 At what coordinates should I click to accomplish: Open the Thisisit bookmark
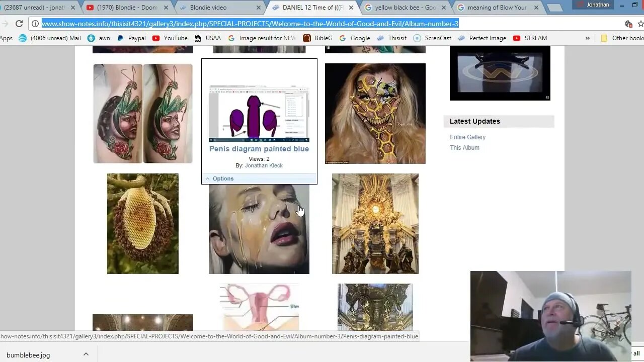(391, 38)
